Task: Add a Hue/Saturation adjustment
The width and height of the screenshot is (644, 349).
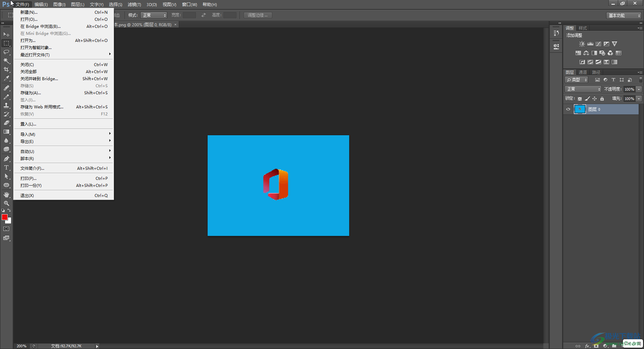Action: point(578,53)
